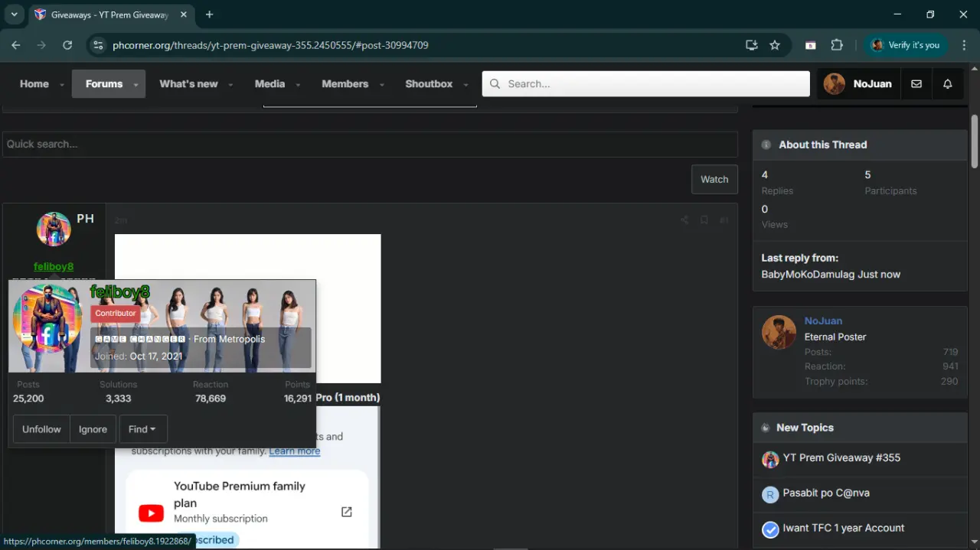Click the About this Thread info icon
This screenshot has width=980, height=550.
766,145
